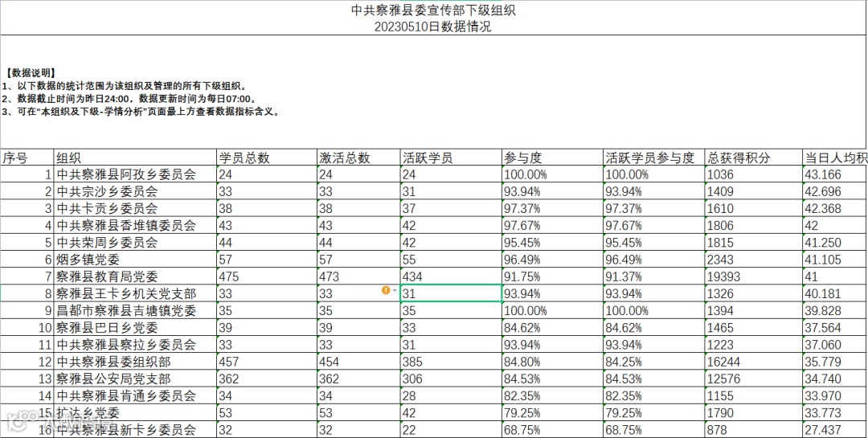
Task: Select total points value 2343
Action: click(x=753, y=260)
